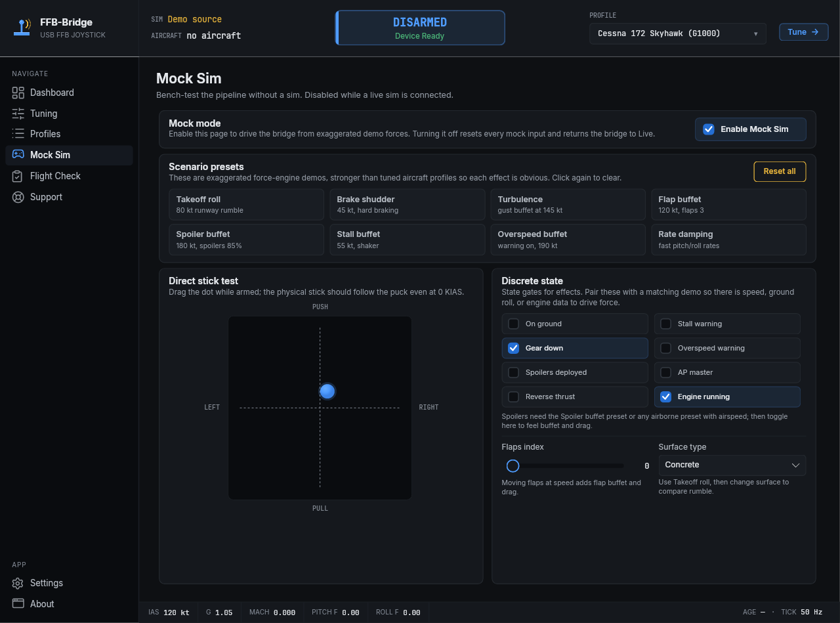This screenshot has width=840, height=623.
Task: Click the Mock Sim gamepad icon
Action: (x=18, y=155)
